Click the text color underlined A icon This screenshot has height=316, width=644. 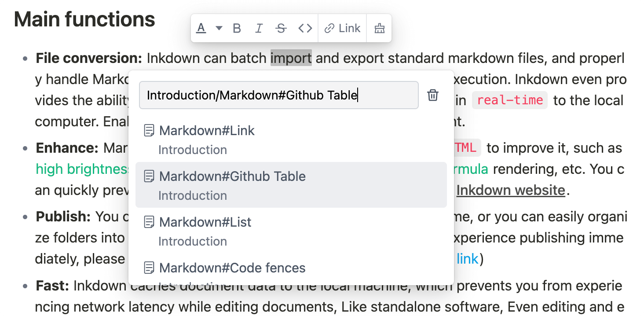click(x=201, y=28)
